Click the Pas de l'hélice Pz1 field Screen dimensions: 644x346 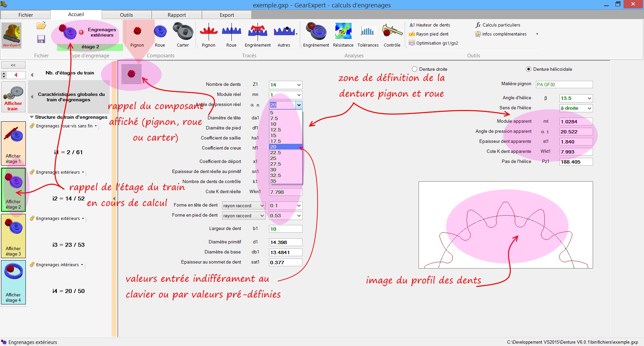[x=576, y=162]
